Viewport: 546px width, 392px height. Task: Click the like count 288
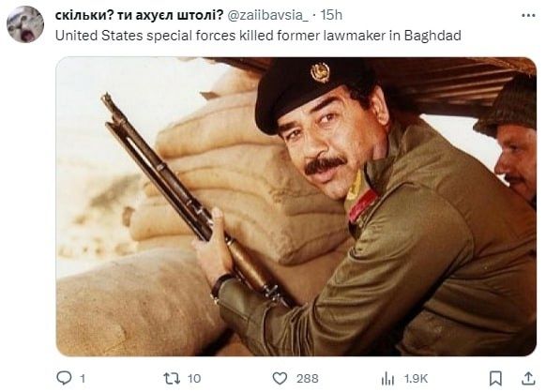308,379
